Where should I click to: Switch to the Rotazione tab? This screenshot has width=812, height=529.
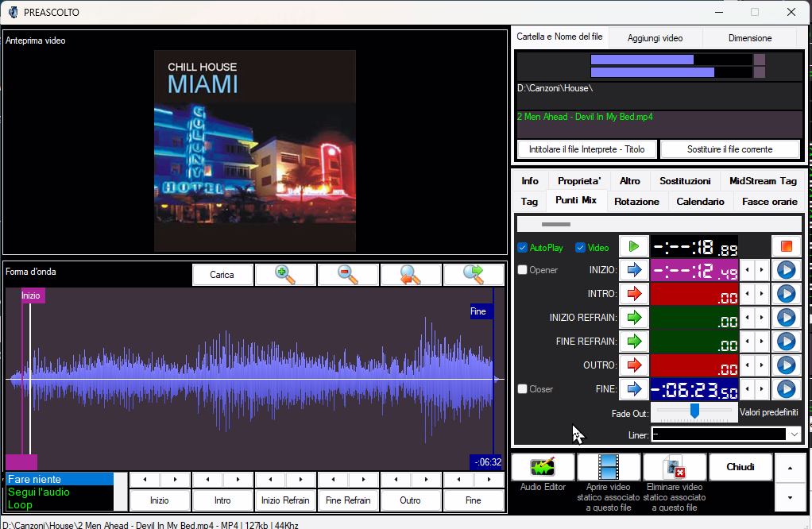tap(637, 202)
